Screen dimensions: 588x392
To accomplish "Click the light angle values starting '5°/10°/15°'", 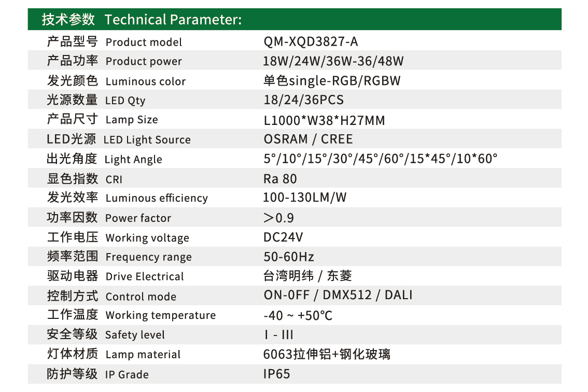I will point(381,159).
